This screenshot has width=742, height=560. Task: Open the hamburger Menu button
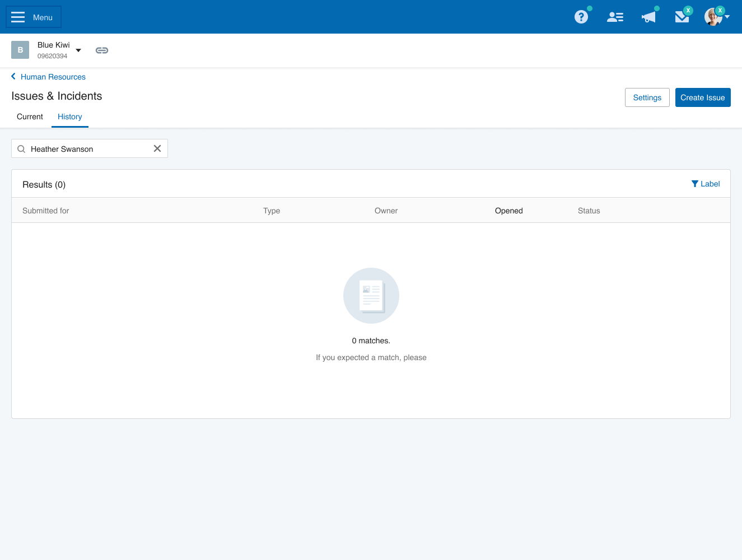34,17
